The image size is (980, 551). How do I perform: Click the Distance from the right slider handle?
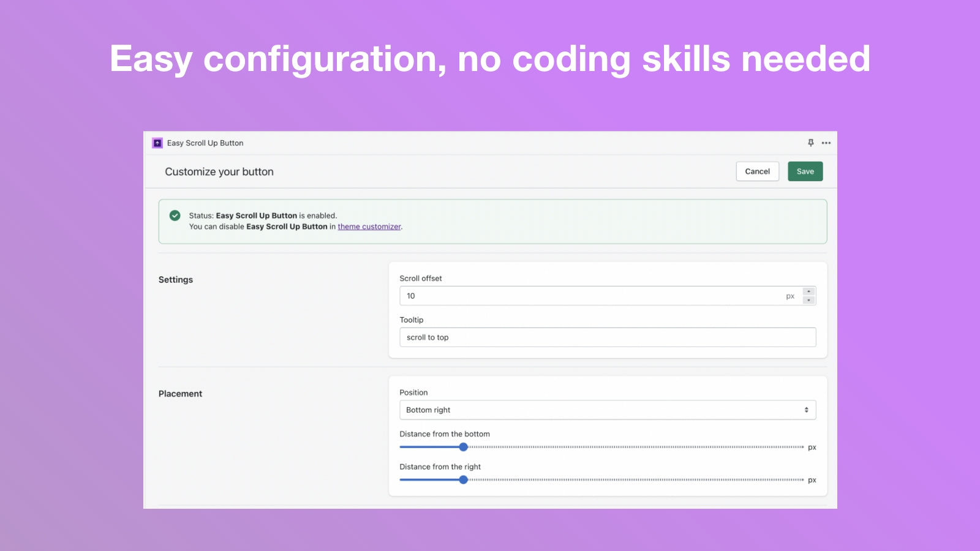464,480
